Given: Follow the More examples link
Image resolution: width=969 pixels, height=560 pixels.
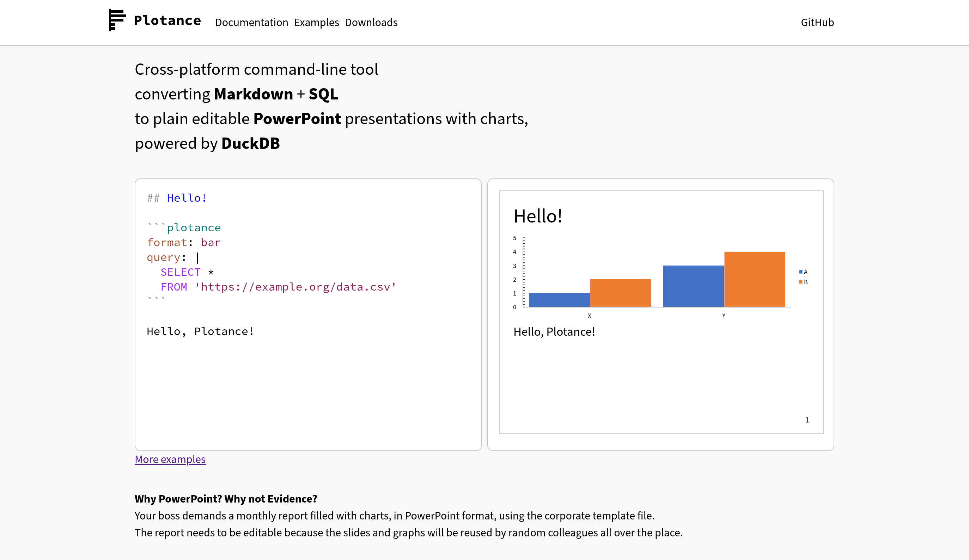Looking at the screenshot, I should [x=170, y=459].
